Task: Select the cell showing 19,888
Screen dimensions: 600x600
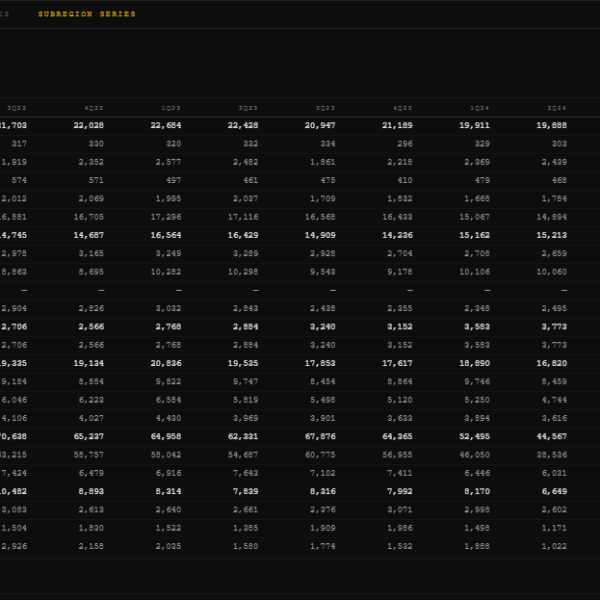Action: [x=551, y=126]
